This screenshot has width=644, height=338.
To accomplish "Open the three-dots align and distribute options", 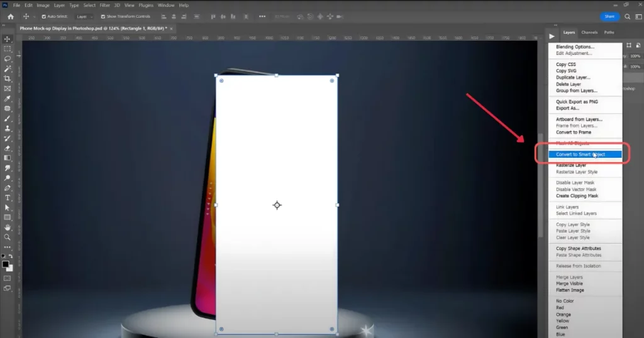I will 262,17.
